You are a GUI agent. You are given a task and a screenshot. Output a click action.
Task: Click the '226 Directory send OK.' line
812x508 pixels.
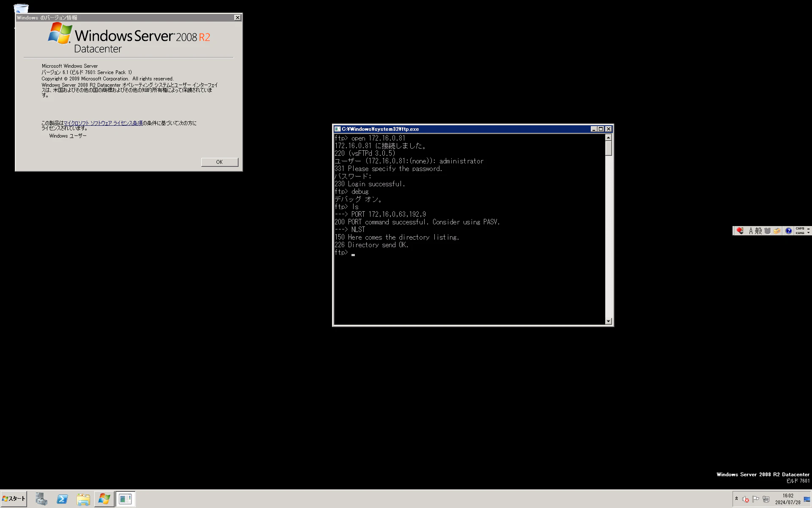(371, 245)
